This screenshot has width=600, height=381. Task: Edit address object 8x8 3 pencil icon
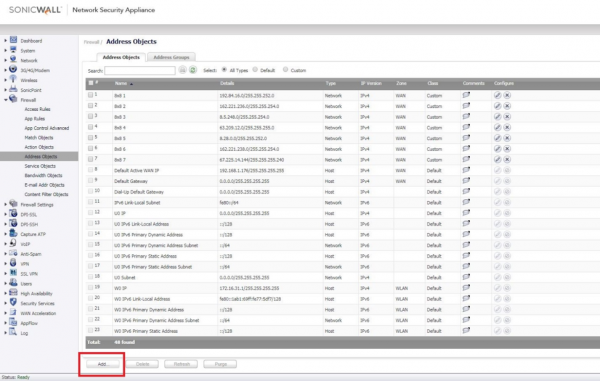[x=497, y=117]
